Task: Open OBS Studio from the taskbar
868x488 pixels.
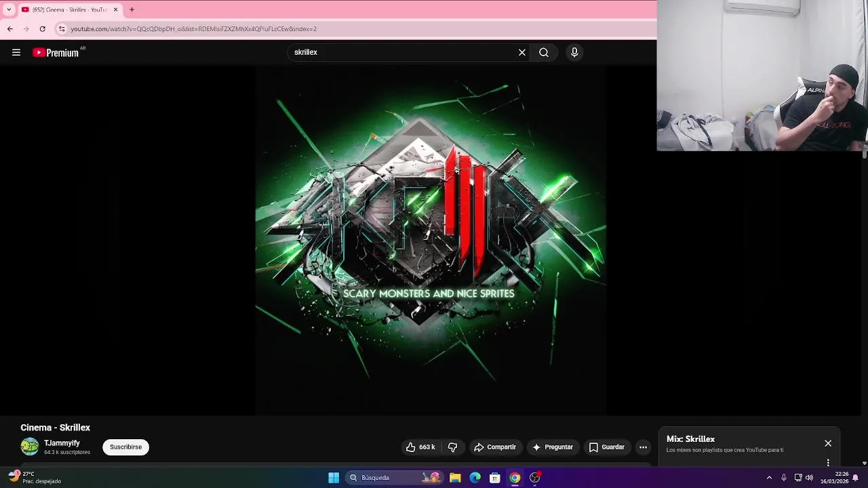Action: click(535, 478)
